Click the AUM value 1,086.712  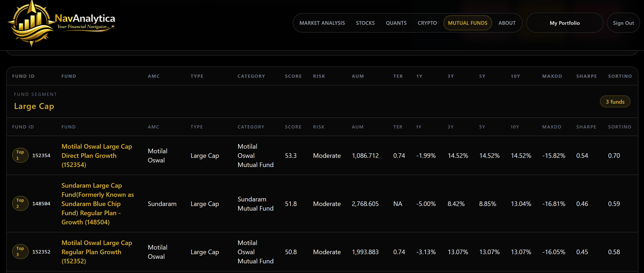[x=365, y=156]
